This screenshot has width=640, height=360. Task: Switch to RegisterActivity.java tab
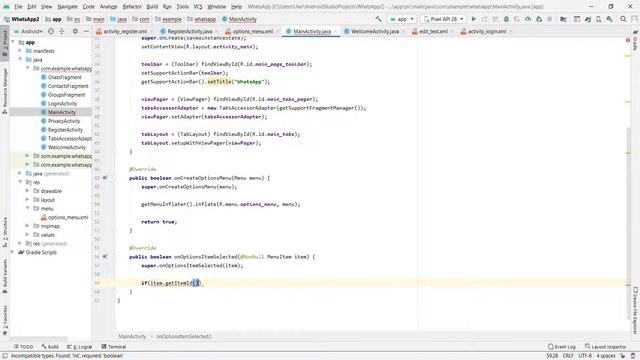189,31
